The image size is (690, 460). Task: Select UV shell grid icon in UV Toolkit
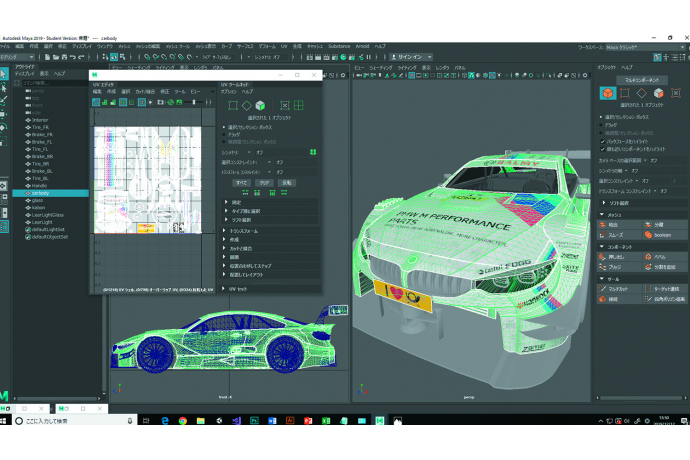coord(298,105)
